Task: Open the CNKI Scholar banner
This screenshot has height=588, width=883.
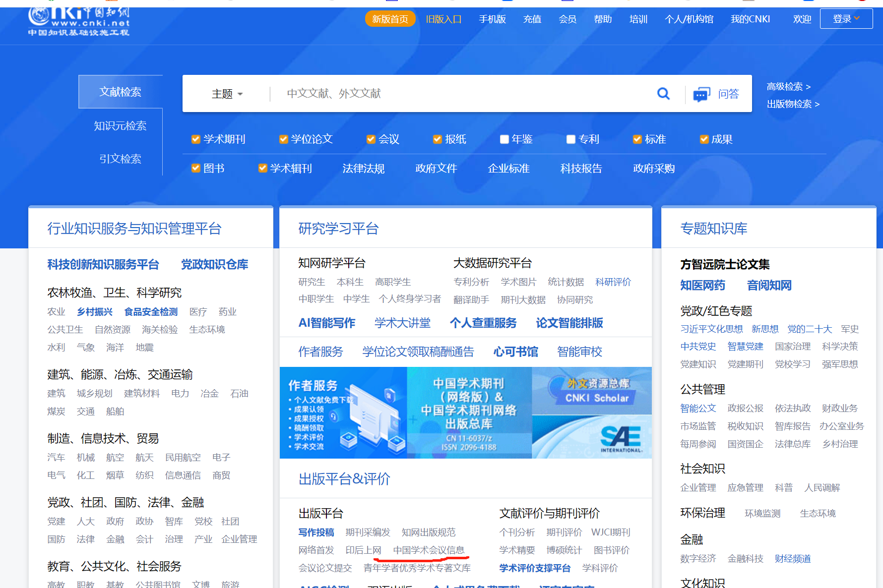Action: [592, 391]
